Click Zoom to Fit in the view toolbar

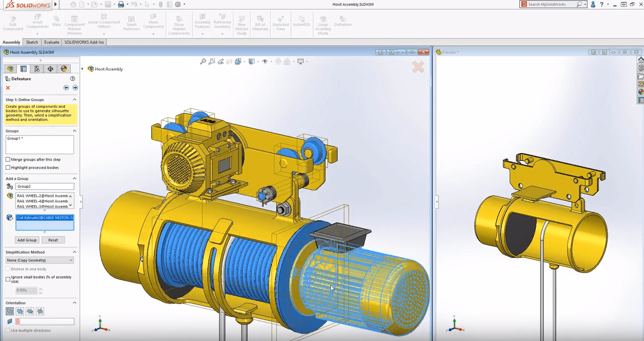[203, 61]
